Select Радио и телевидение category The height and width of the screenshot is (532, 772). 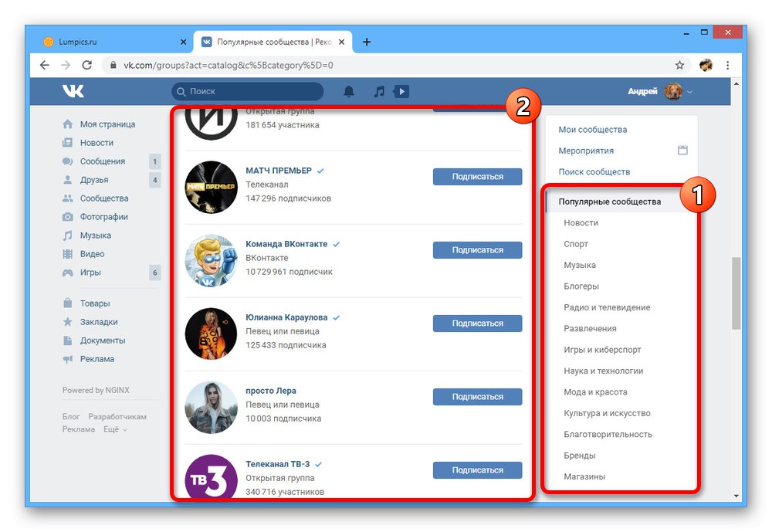pos(607,307)
